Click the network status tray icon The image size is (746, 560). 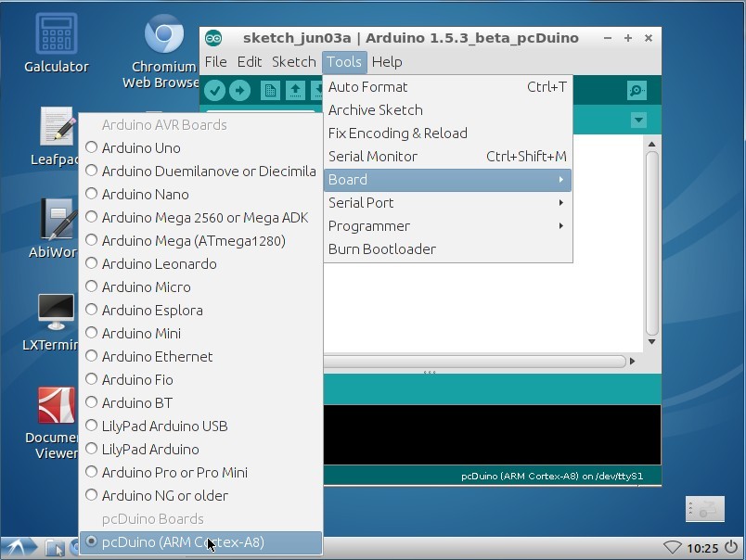(x=673, y=548)
